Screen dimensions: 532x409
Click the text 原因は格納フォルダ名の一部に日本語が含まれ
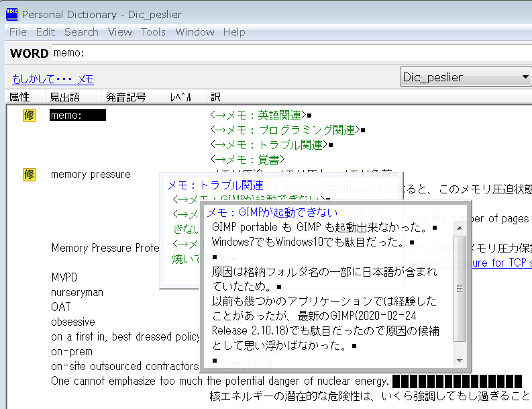[x=324, y=272]
